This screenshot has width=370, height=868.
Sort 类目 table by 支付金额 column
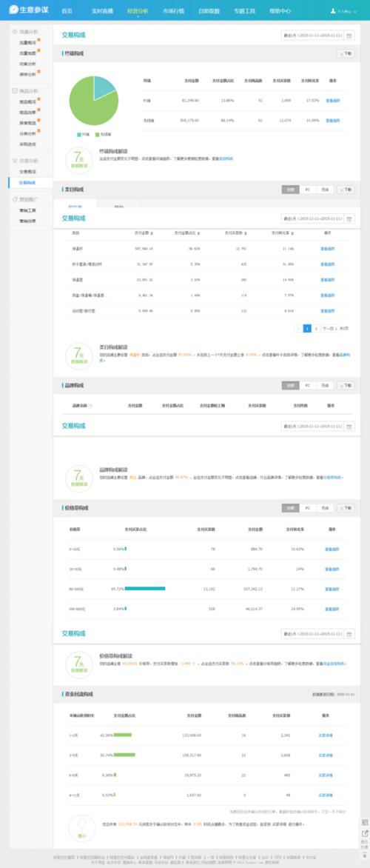coord(144,233)
